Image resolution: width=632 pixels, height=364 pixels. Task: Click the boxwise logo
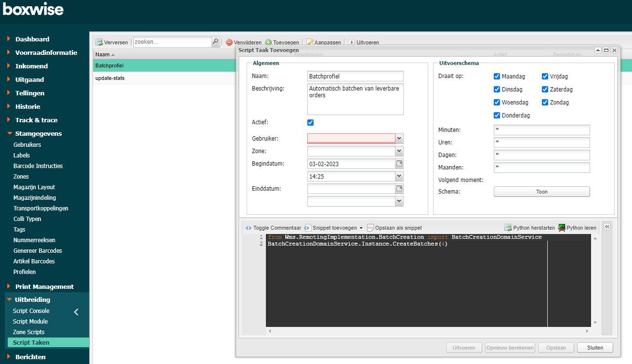click(x=33, y=9)
